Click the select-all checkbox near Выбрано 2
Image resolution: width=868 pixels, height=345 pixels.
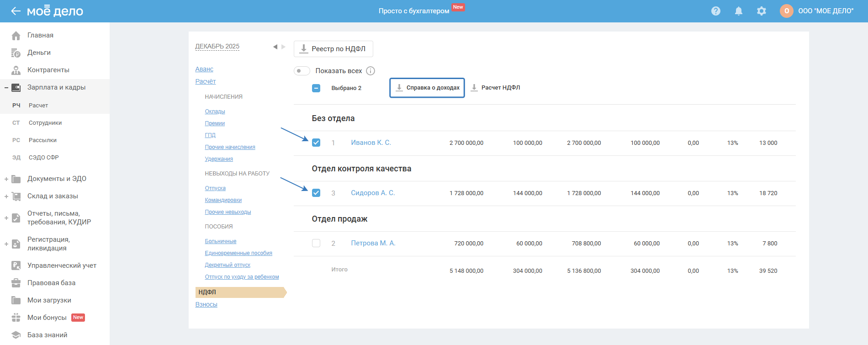(316, 88)
